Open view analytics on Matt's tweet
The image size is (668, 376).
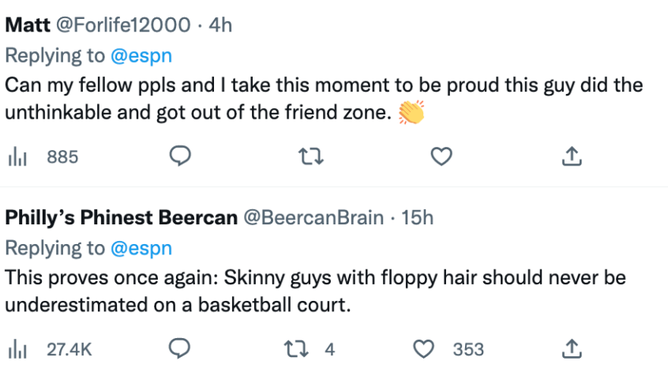[x=43, y=157]
